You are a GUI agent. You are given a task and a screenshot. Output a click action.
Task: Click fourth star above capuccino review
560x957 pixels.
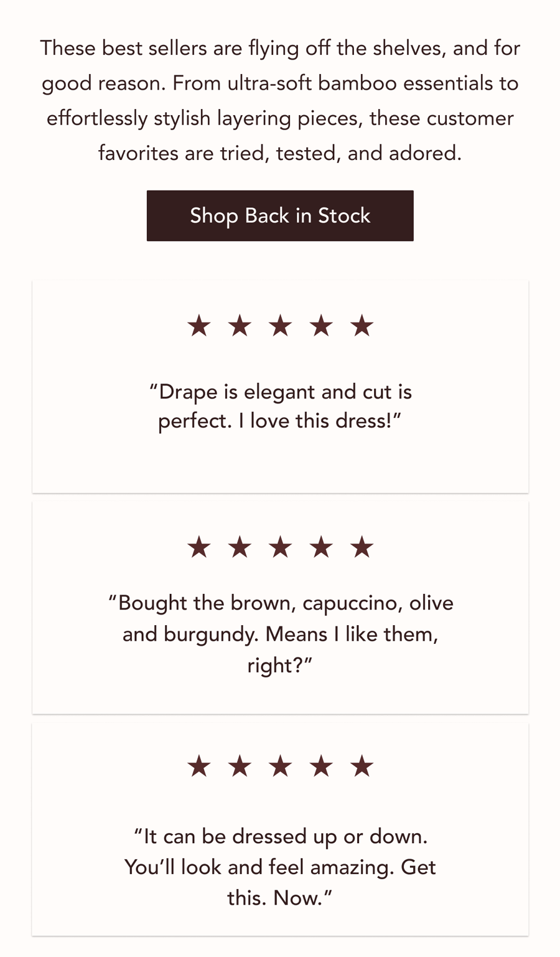click(321, 547)
